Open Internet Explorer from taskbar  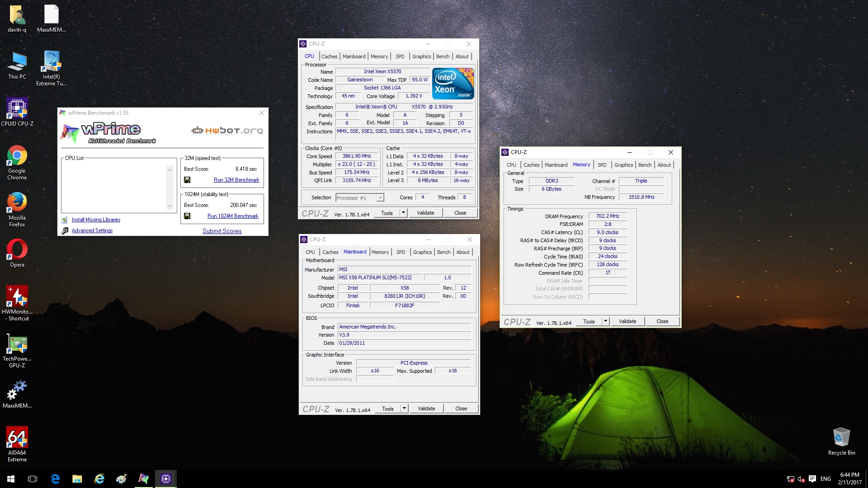click(99, 479)
